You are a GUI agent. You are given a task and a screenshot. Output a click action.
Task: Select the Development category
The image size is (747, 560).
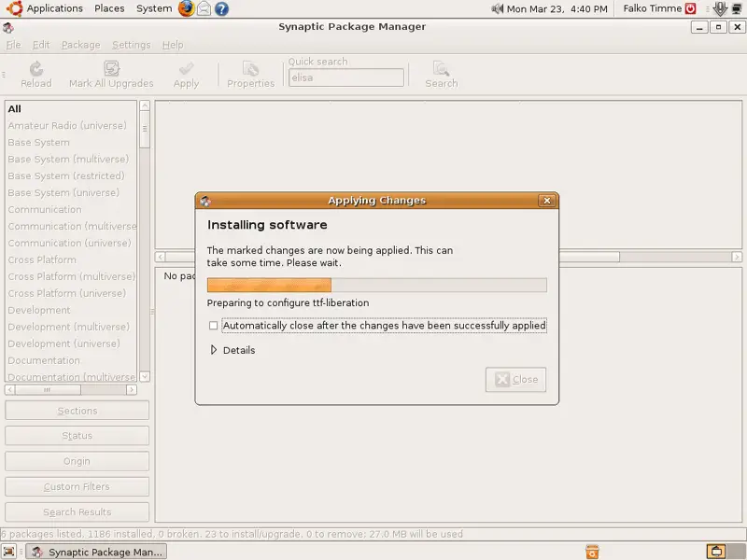(x=72, y=310)
